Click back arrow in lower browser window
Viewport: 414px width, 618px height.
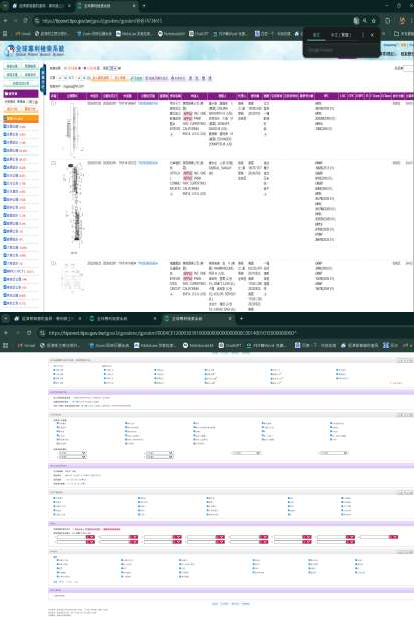pyautogui.click(x=6, y=333)
